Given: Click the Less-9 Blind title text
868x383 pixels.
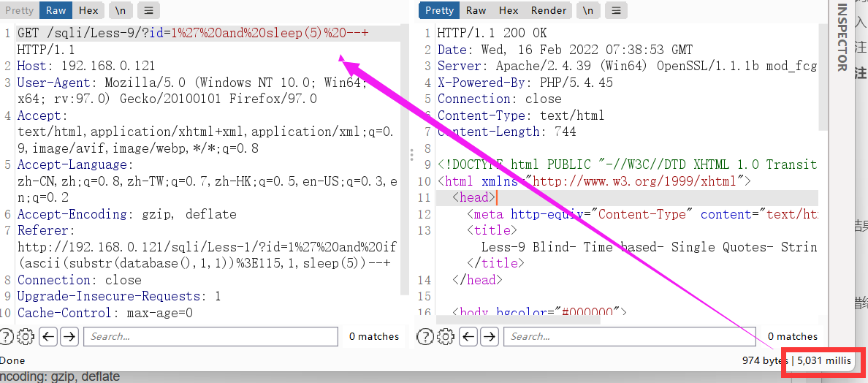Looking at the screenshot, I should [x=649, y=247].
